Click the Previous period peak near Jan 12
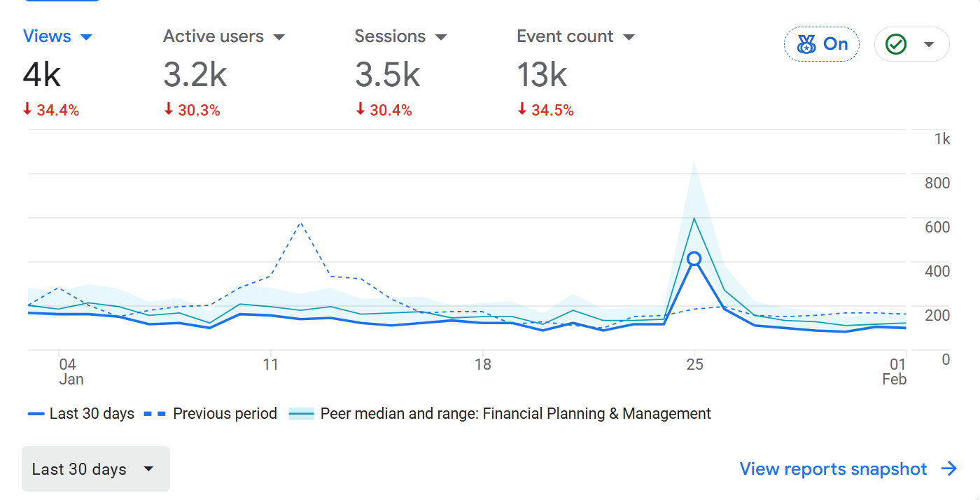980x500 pixels. 301,223
